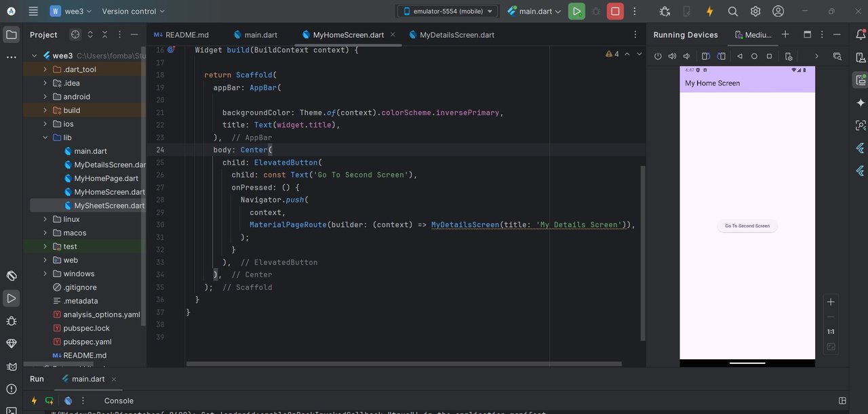Open Dart DevTools icon in Run panel

tap(68, 400)
